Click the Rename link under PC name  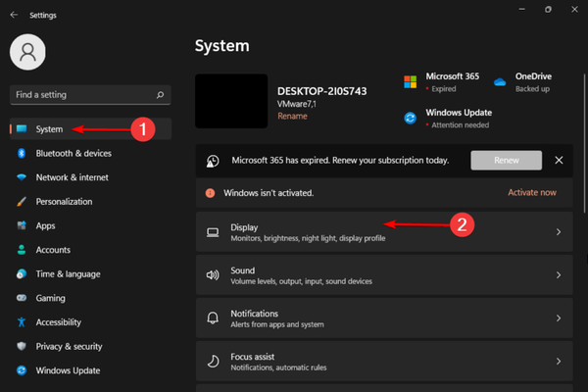[x=292, y=117]
